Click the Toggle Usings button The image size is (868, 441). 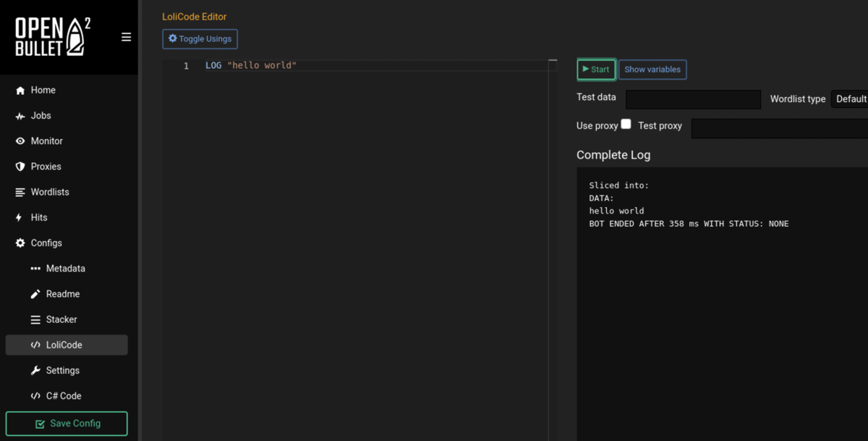200,39
